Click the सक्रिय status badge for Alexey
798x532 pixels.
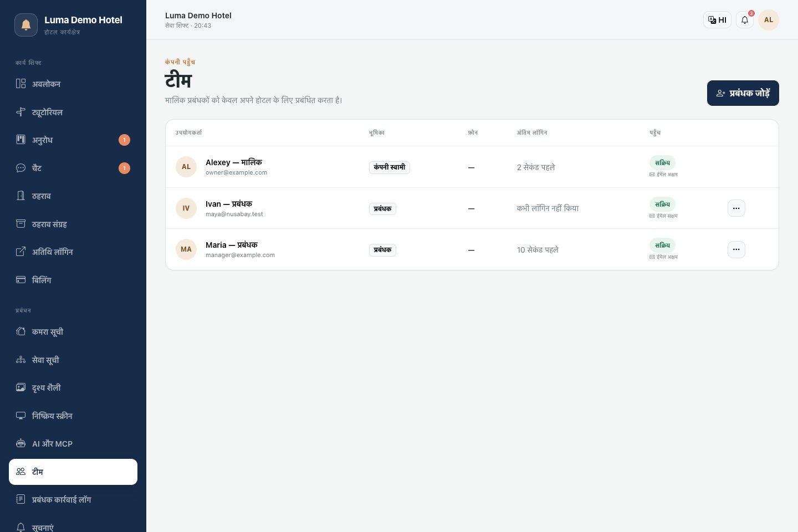click(662, 163)
